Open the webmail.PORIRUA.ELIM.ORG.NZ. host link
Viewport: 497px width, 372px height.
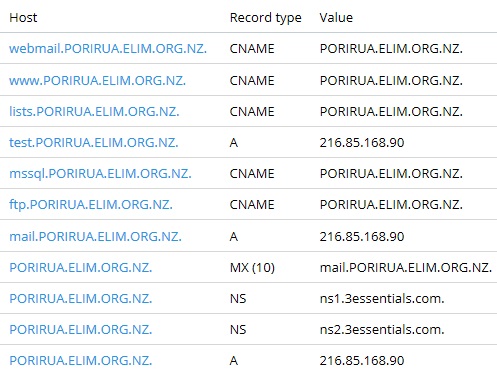[108, 49]
